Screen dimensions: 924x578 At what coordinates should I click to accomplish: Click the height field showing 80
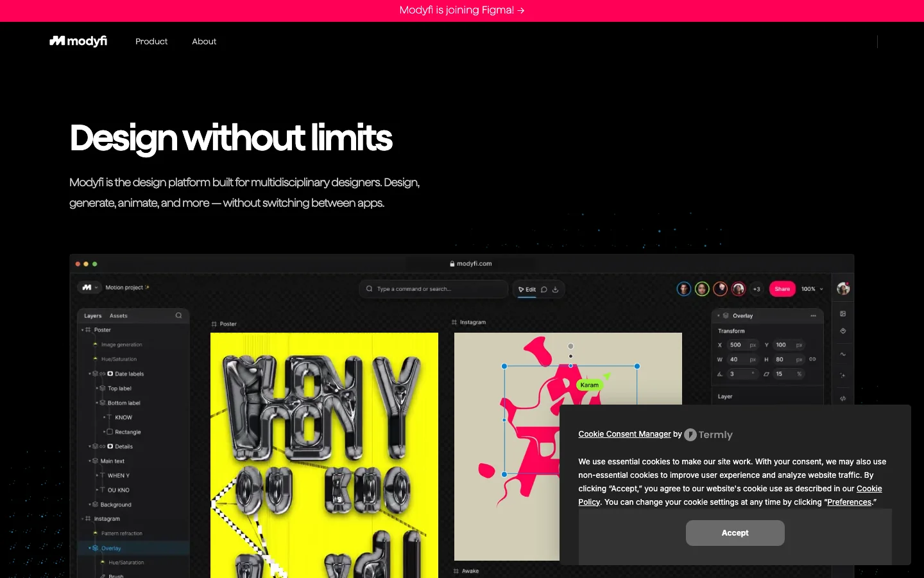pos(789,360)
